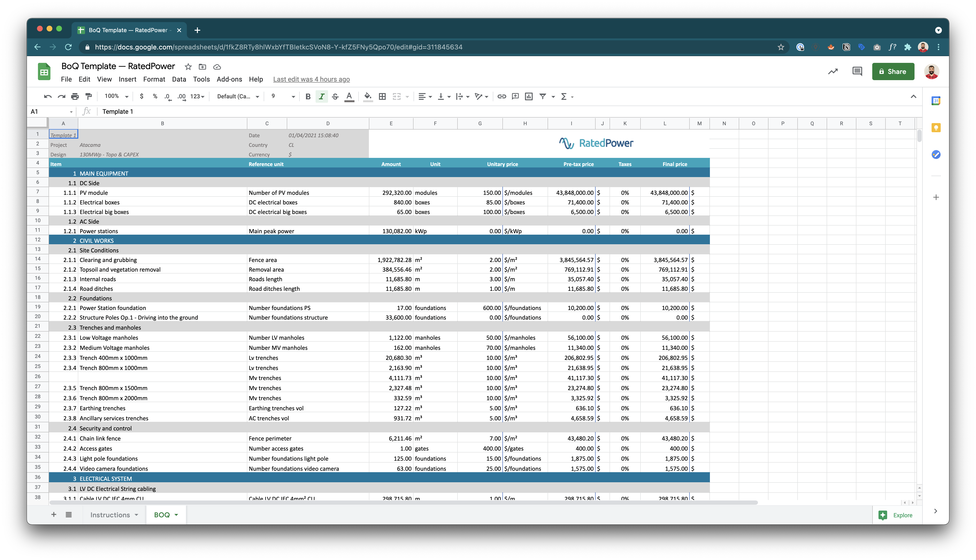Toggle bold formatting

[x=308, y=96]
